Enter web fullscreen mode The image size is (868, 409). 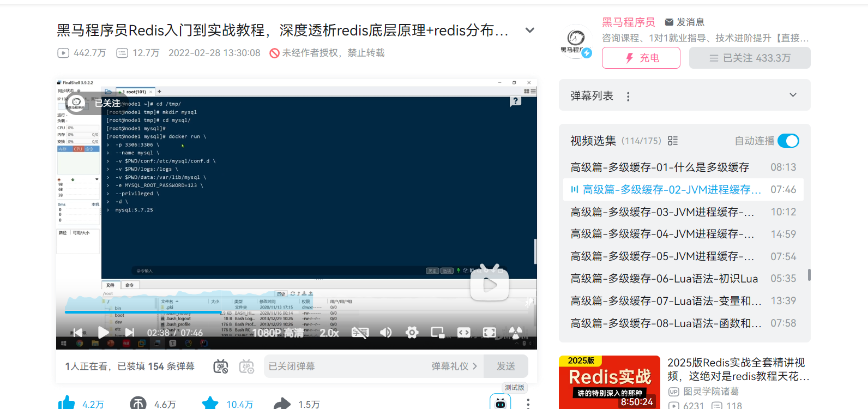[x=490, y=332]
